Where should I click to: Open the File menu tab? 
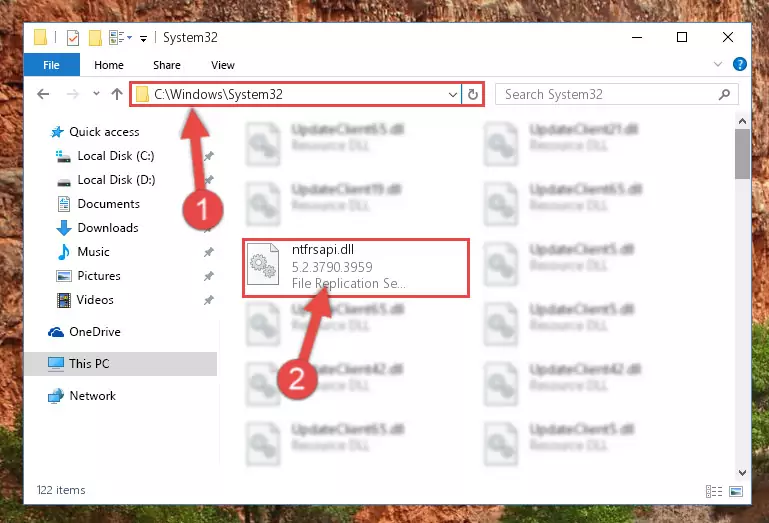coord(51,65)
